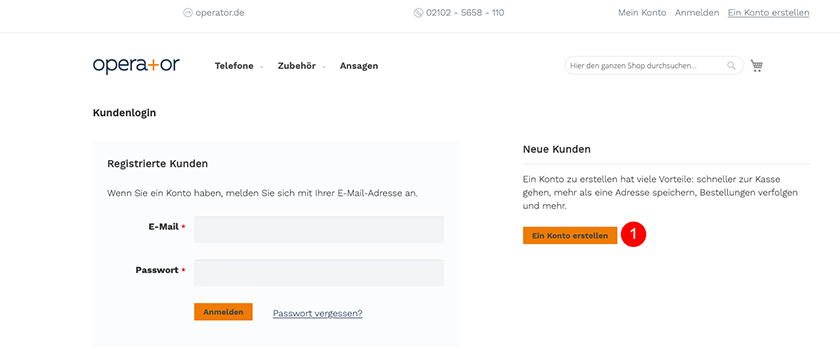Image resolution: width=840 pixels, height=364 pixels.
Task: Open the Telefone menu
Action: click(x=234, y=66)
